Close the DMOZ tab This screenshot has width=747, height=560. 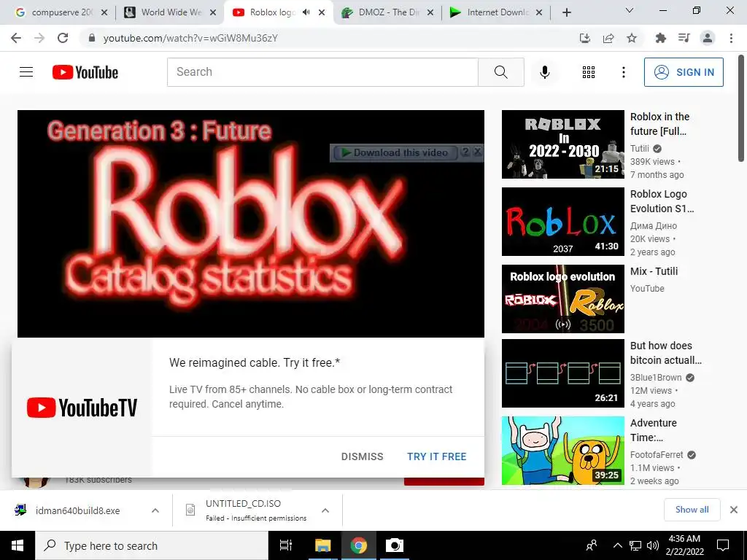pos(430,12)
